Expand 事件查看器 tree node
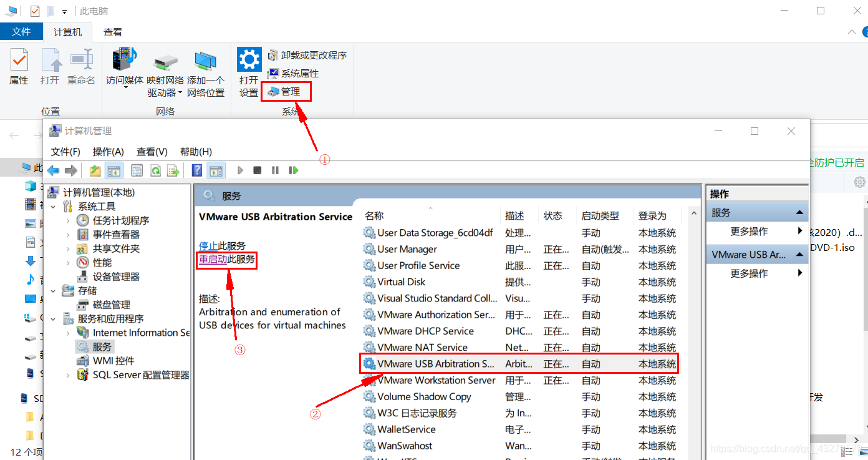868x460 pixels. pyautogui.click(x=67, y=235)
